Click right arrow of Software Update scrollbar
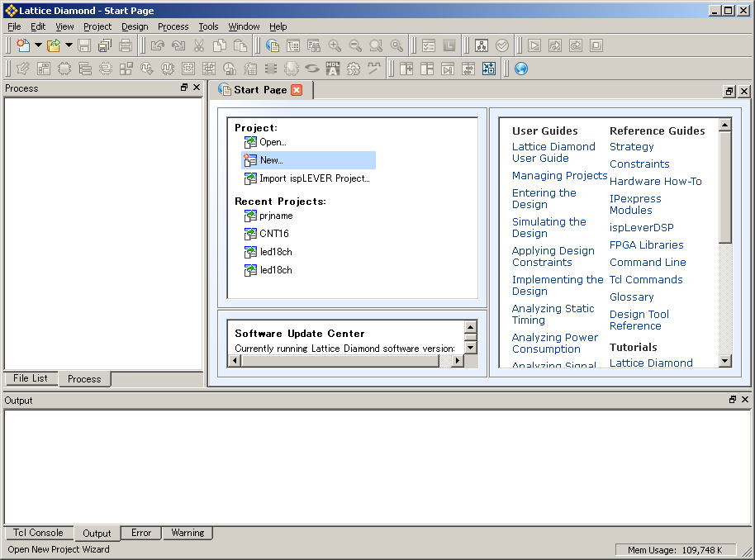This screenshot has height=560, width=755. click(458, 360)
